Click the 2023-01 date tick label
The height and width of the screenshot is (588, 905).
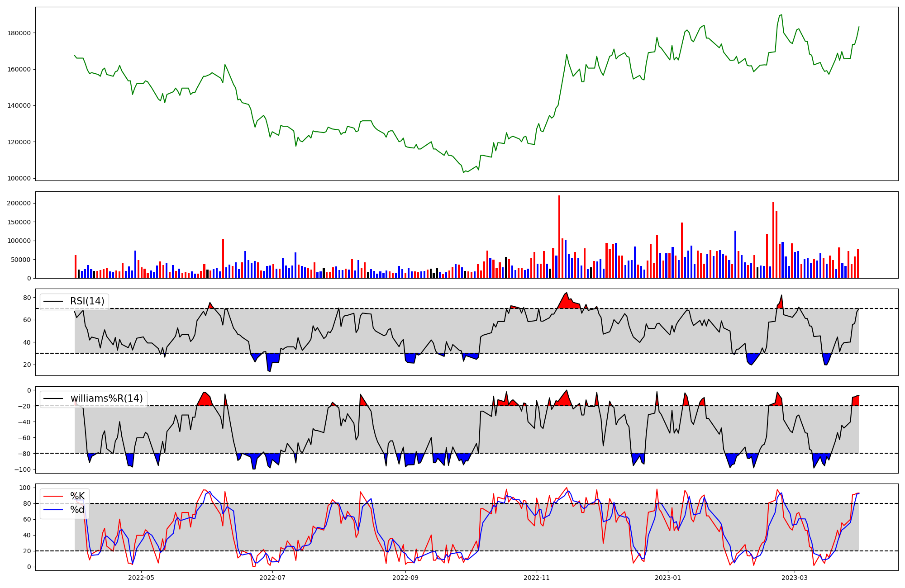tap(668, 578)
